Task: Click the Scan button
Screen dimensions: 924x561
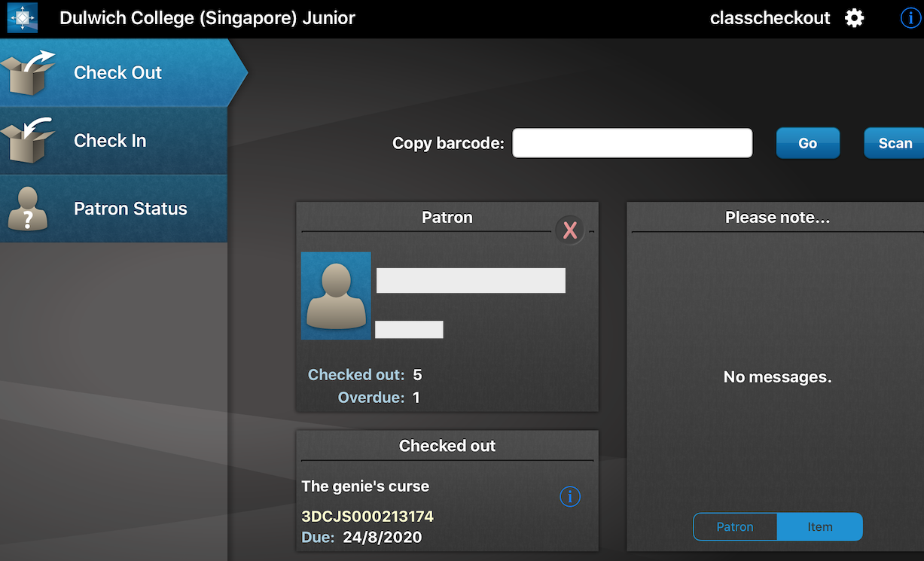Action: point(895,143)
